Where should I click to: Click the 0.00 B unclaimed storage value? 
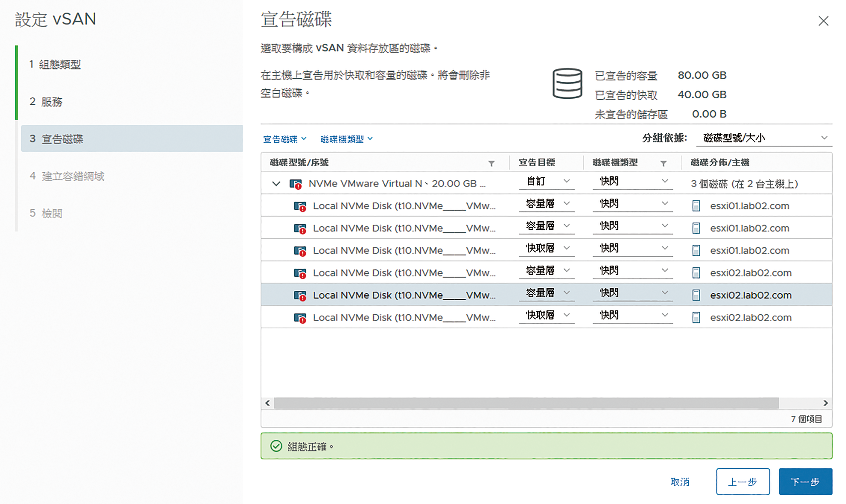point(709,114)
